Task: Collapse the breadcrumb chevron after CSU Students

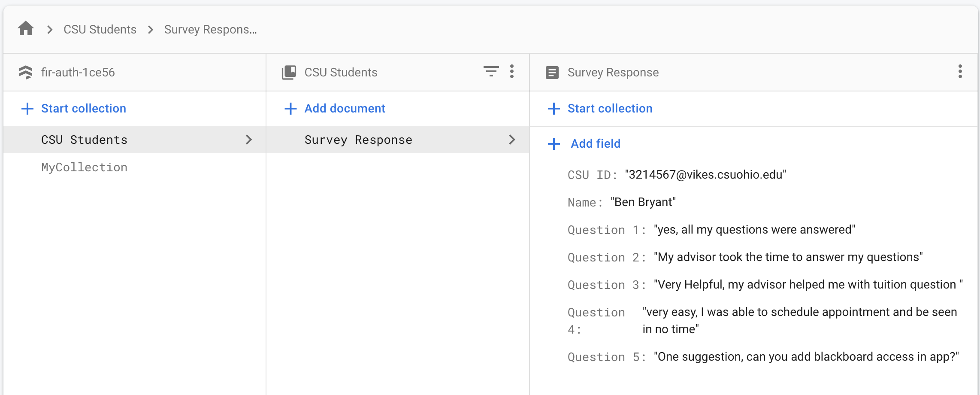Action: [150, 30]
